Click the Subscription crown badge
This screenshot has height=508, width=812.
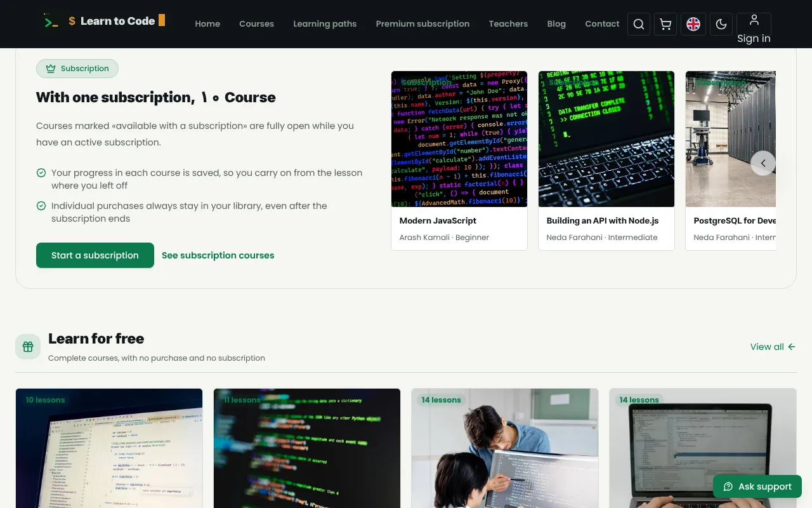coord(77,69)
